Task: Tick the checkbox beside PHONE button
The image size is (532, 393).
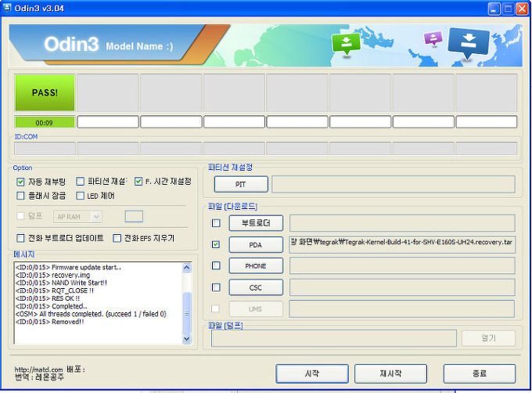Action: [x=216, y=265]
